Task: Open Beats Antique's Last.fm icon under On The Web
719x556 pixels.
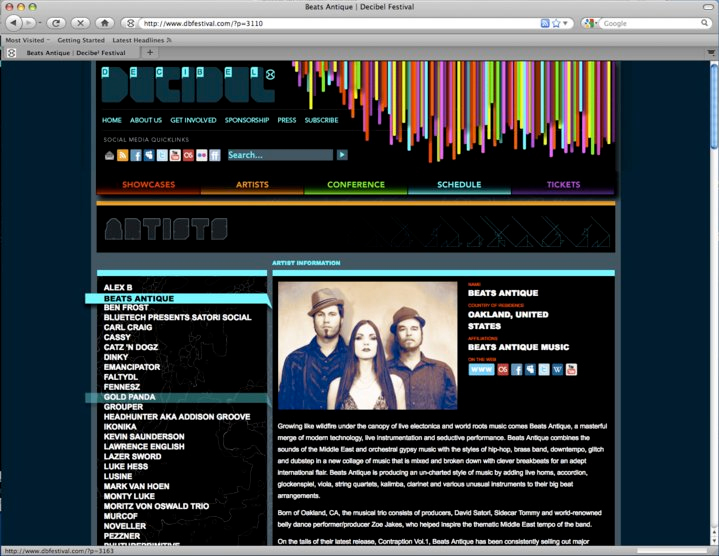Action: point(503,369)
